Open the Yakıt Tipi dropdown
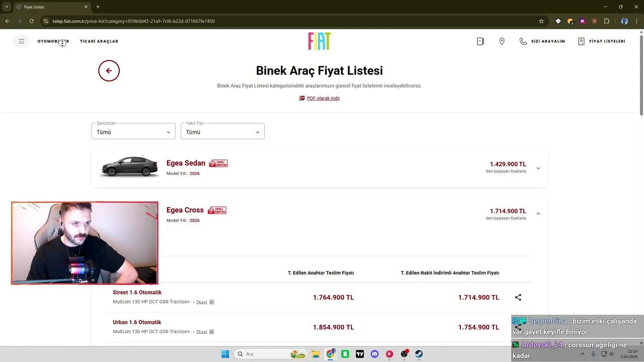 [x=222, y=131]
